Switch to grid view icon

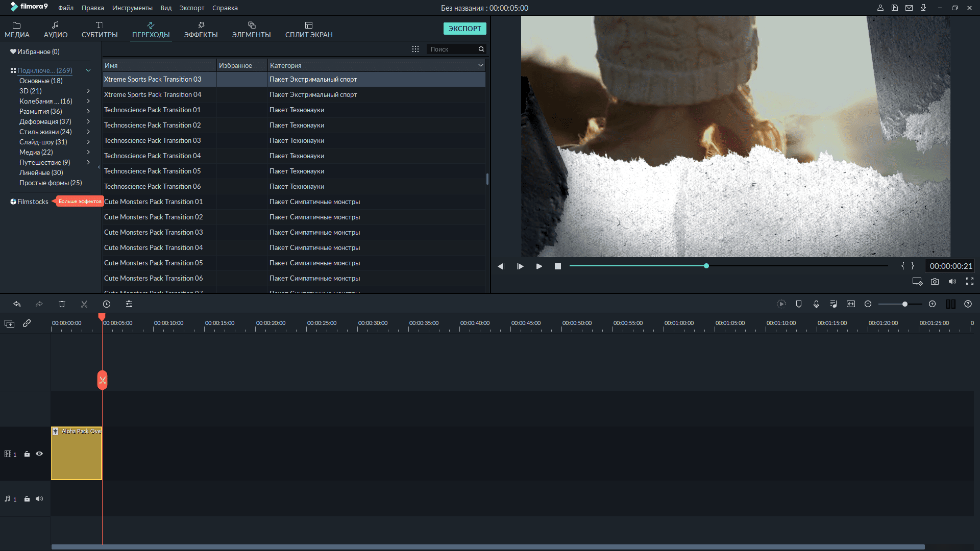pos(415,49)
